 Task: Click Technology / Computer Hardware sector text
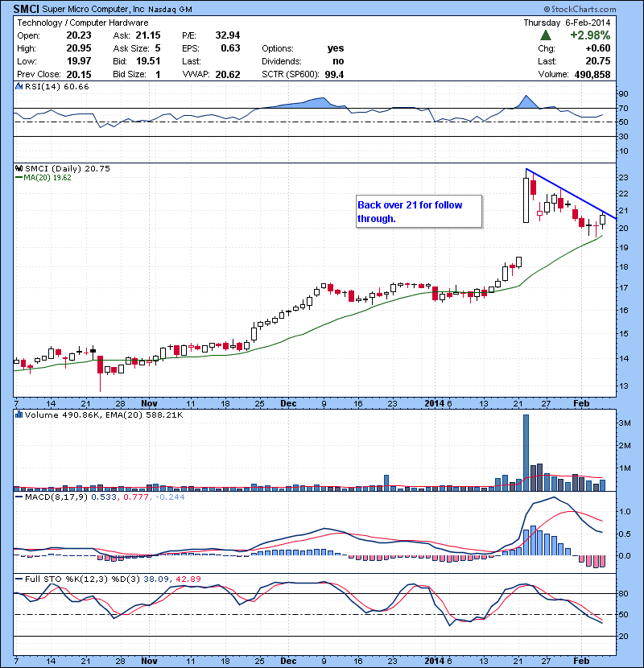[x=83, y=23]
